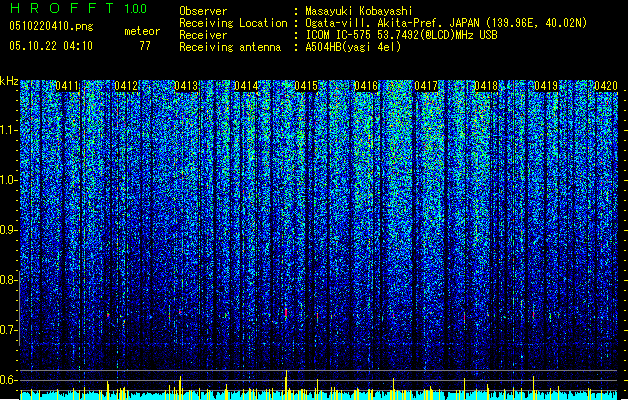Click the Observer field label
Screen dimensions: 629x400
pyautogui.click(x=203, y=11)
